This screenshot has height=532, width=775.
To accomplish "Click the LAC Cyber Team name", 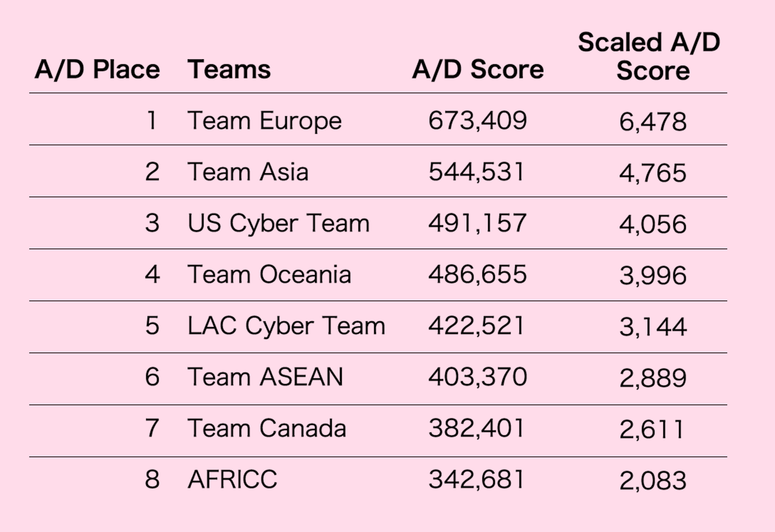I will pos(286,326).
